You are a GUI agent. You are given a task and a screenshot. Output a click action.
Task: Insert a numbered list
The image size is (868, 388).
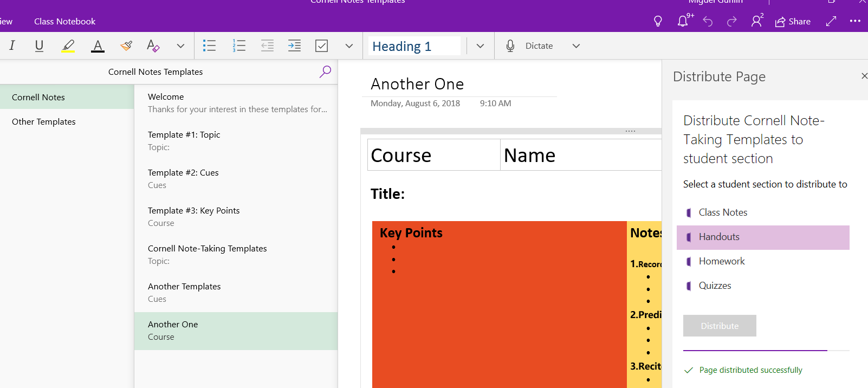pos(239,46)
